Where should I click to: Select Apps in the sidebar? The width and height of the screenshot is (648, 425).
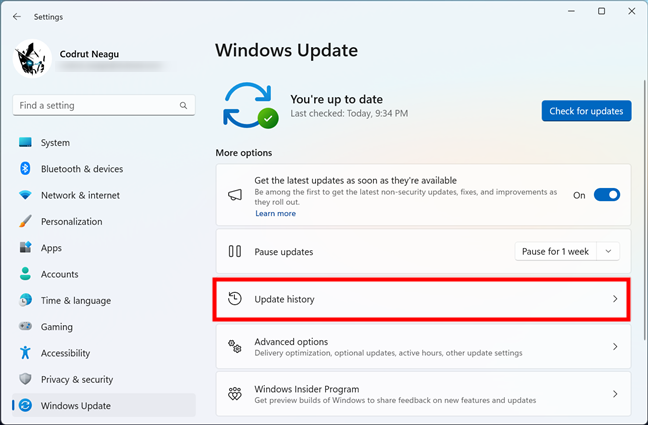click(51, 248)
